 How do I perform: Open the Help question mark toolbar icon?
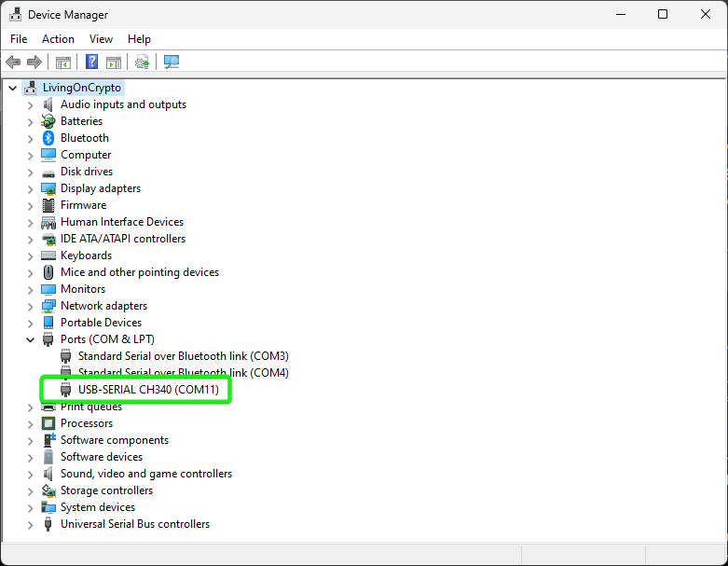[x=92, y=62]
